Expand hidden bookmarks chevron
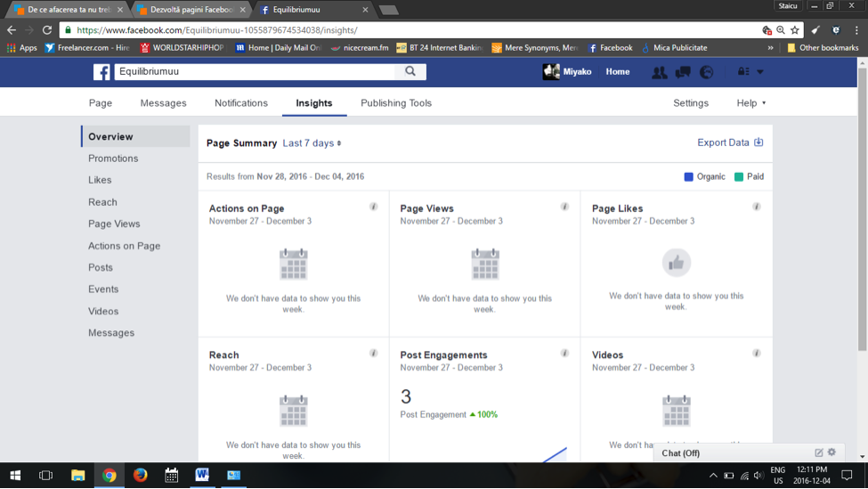Viewport: 868px width, 489px height. [x=770, y=47]
